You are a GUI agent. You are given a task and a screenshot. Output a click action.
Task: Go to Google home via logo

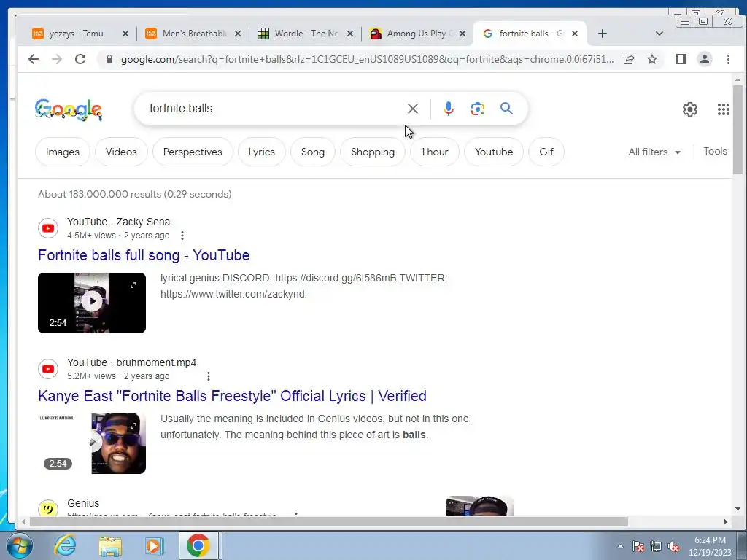pos(68,109)
